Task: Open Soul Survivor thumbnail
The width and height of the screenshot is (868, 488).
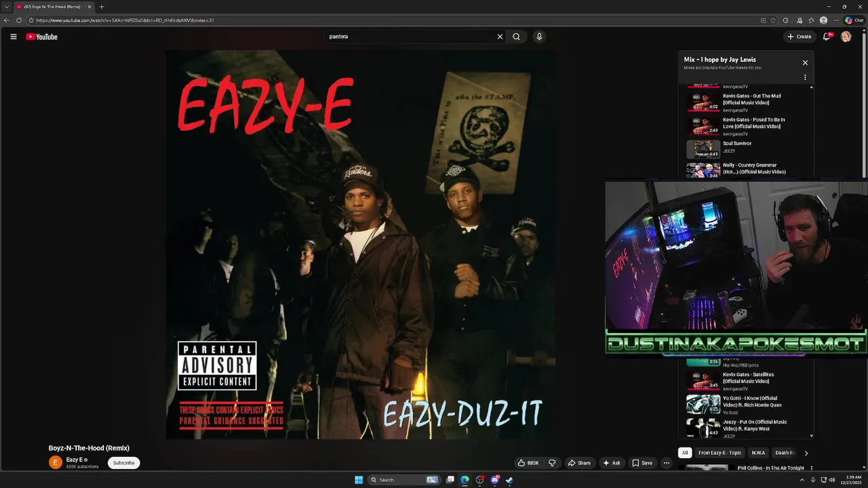Action: (x=703, y=148)
